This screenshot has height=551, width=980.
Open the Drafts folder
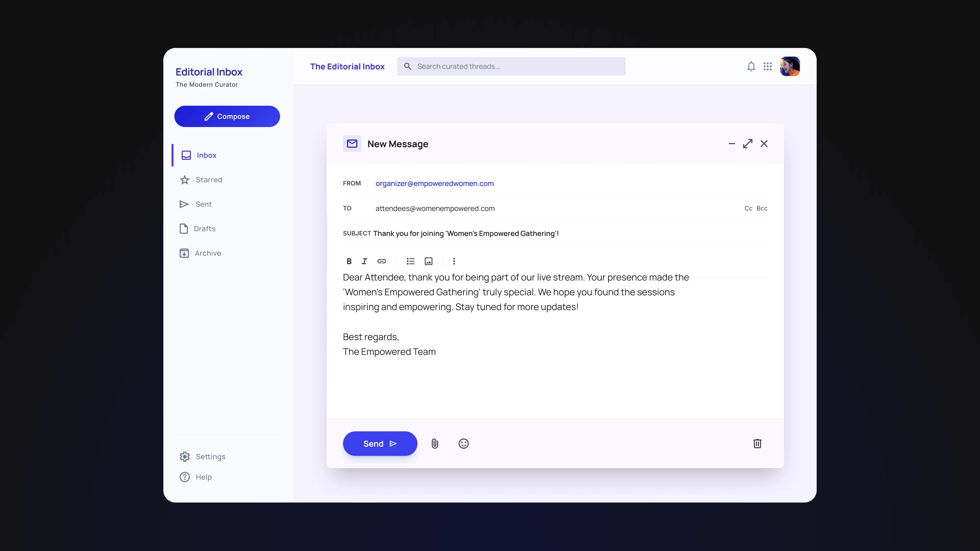coord(204,229)
